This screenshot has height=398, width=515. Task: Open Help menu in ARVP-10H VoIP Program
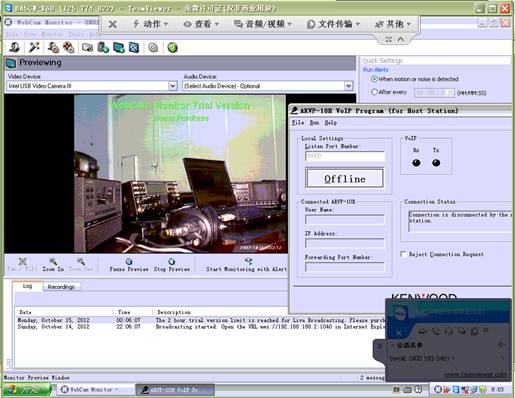point(331,123)
